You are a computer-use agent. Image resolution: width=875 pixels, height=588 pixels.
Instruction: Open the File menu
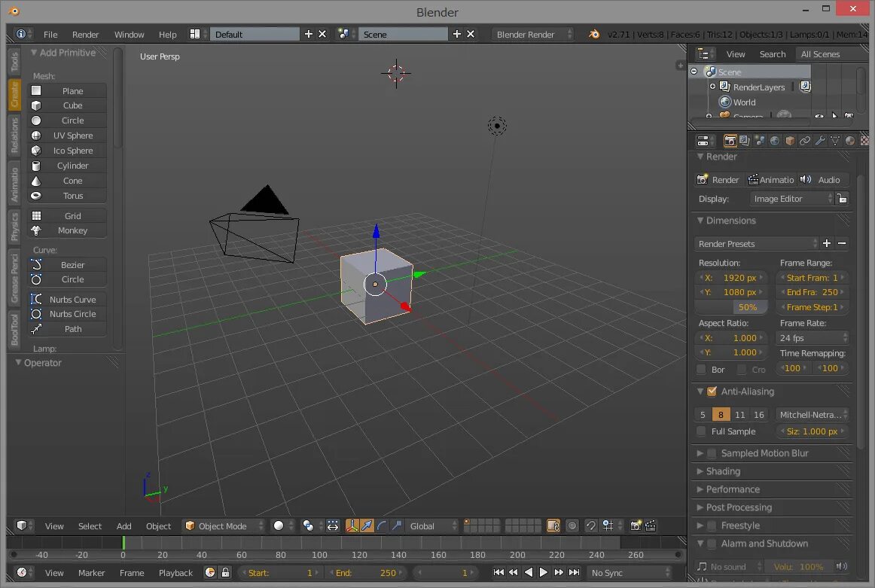click(50, 34)
